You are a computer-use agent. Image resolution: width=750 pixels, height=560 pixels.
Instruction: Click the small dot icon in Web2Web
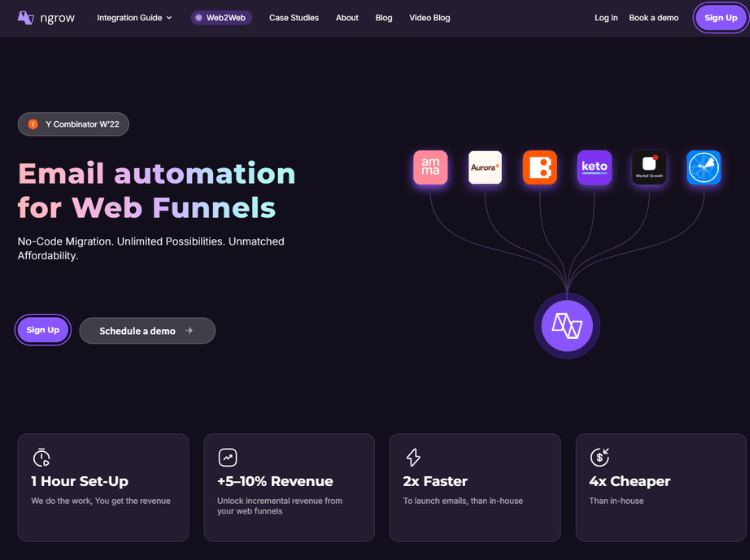click(199, 18)
